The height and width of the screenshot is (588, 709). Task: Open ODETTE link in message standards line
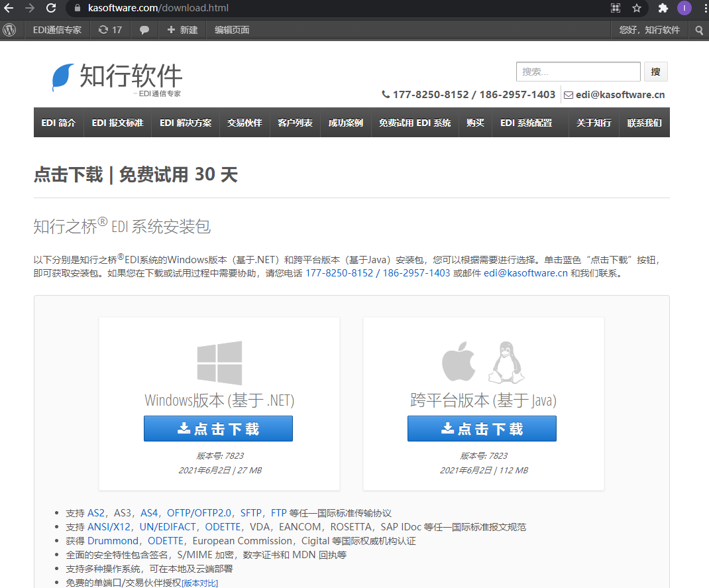pos(223,527)
